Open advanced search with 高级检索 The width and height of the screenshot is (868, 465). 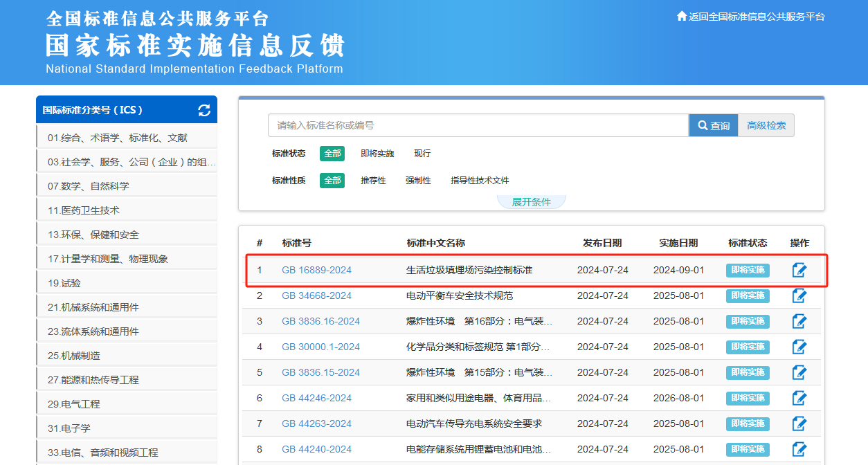[x=766, y=125]
